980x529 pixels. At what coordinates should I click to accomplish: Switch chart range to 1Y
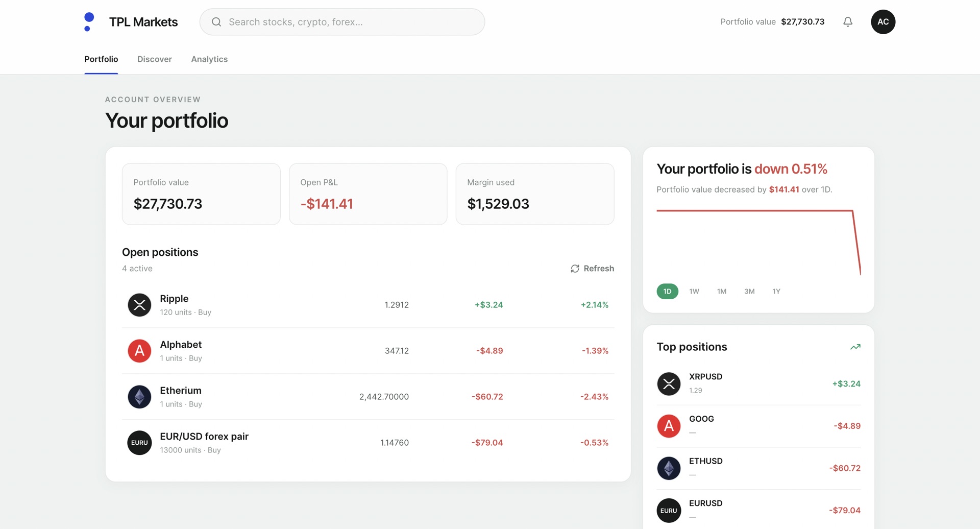(776, 291)
